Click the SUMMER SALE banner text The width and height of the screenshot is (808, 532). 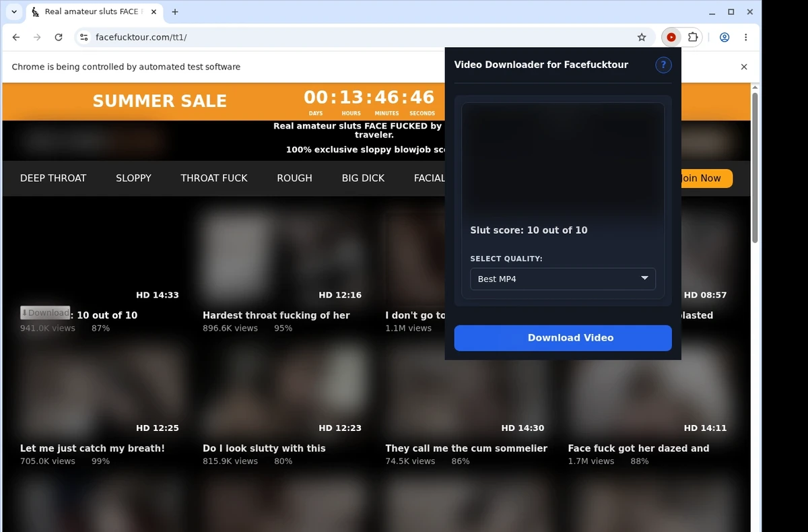tap(160, 101)
